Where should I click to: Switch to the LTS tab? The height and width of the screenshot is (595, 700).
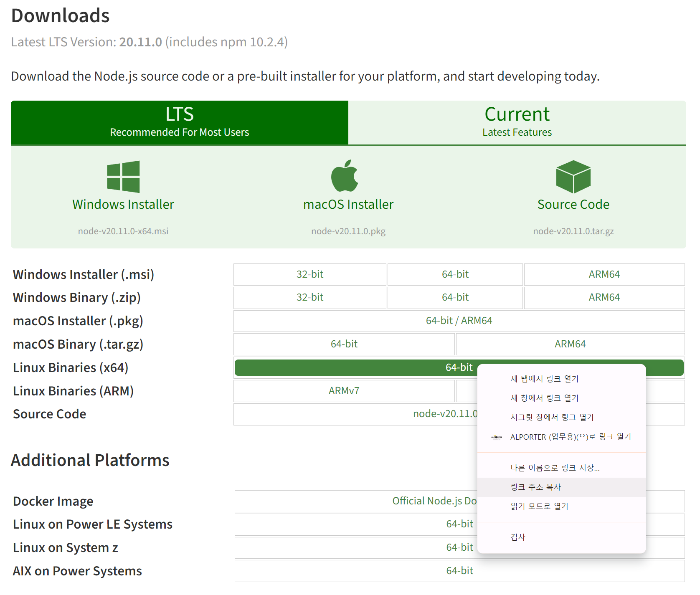(180, 122)
